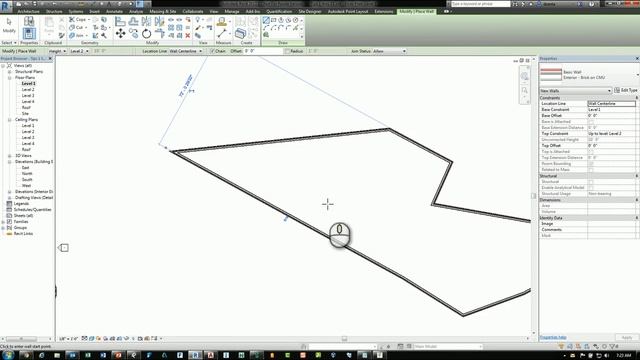
Task: Toggle the Properties palette ribbon button
Action: 29,33
